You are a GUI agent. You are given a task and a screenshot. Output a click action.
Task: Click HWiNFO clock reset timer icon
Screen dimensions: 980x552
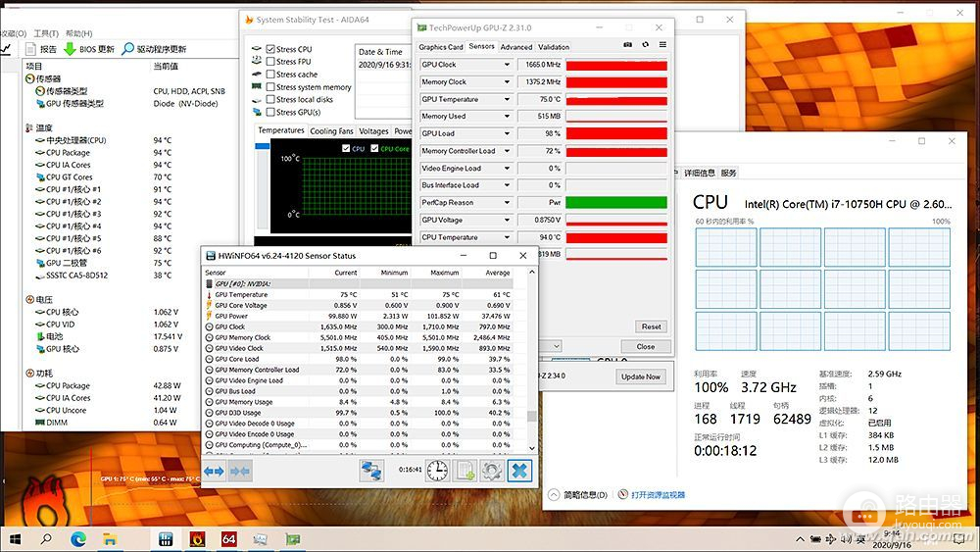(437, 470)
